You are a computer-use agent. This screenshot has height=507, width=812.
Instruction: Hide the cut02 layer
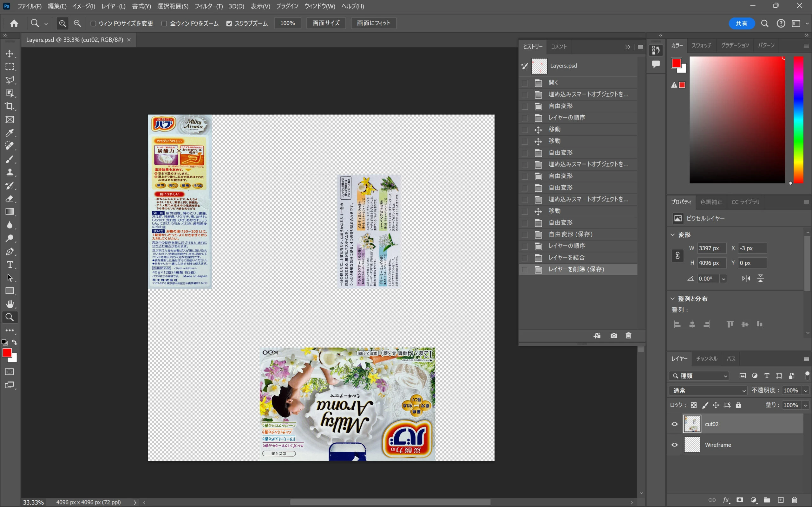(x=674, y=424)
